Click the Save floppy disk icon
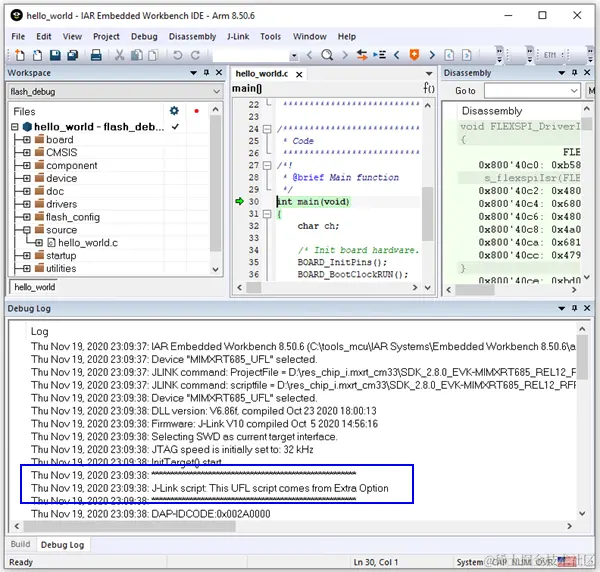Viewport: 600px width, 572px height. (55, 55)
